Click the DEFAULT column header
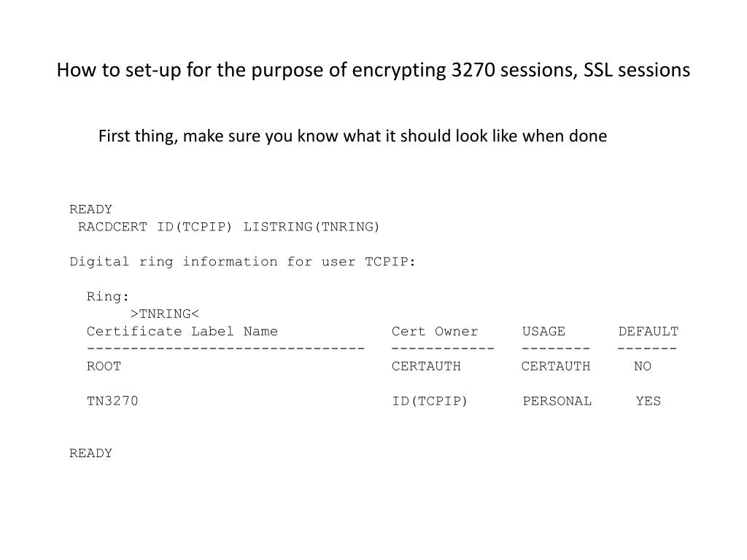The height and width of the screenshot is (560, 747). point(649,332)
